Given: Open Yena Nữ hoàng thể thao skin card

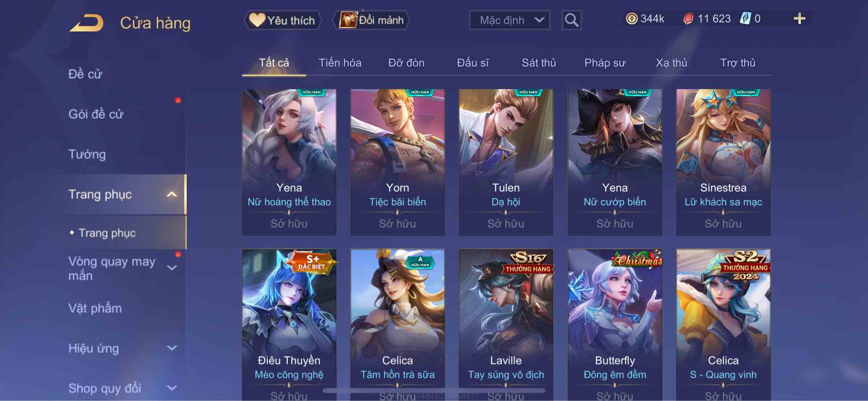Looking at the screenshot, I should pyautogui.click(x=289, y=162).
